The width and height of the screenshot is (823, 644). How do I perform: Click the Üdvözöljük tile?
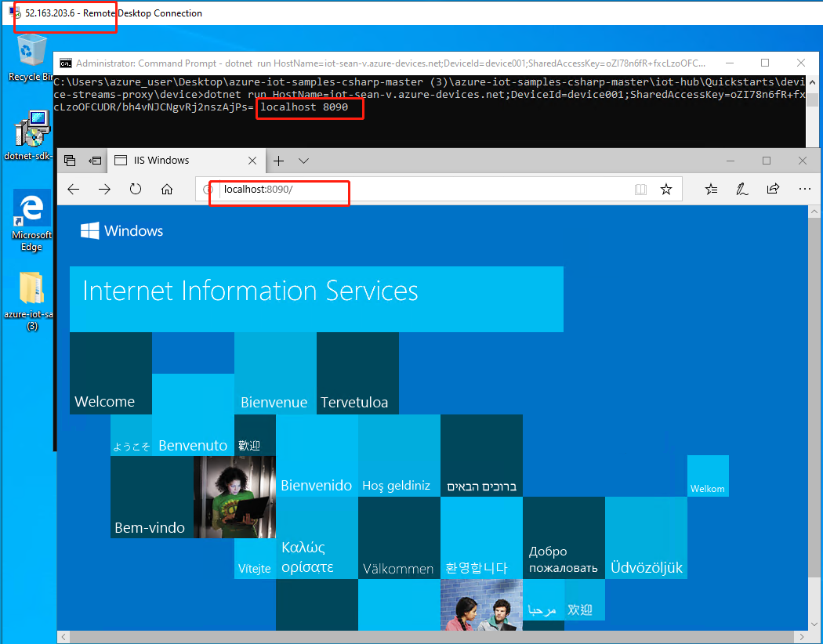(646, 537)
